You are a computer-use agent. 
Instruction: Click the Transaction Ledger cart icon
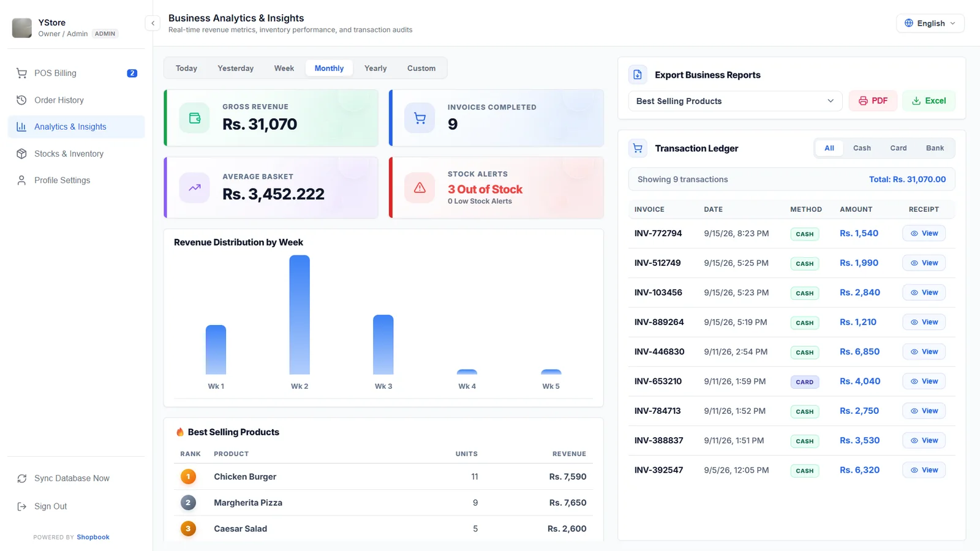[638, 148]
